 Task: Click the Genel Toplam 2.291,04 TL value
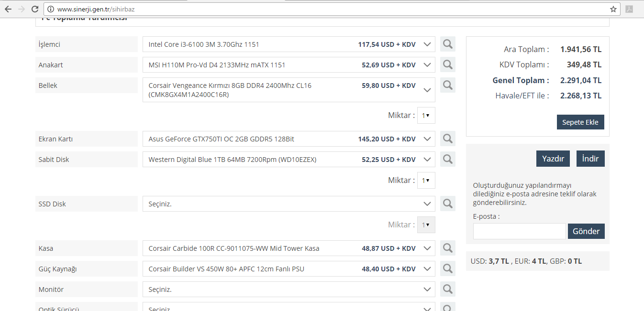(581, 80)
